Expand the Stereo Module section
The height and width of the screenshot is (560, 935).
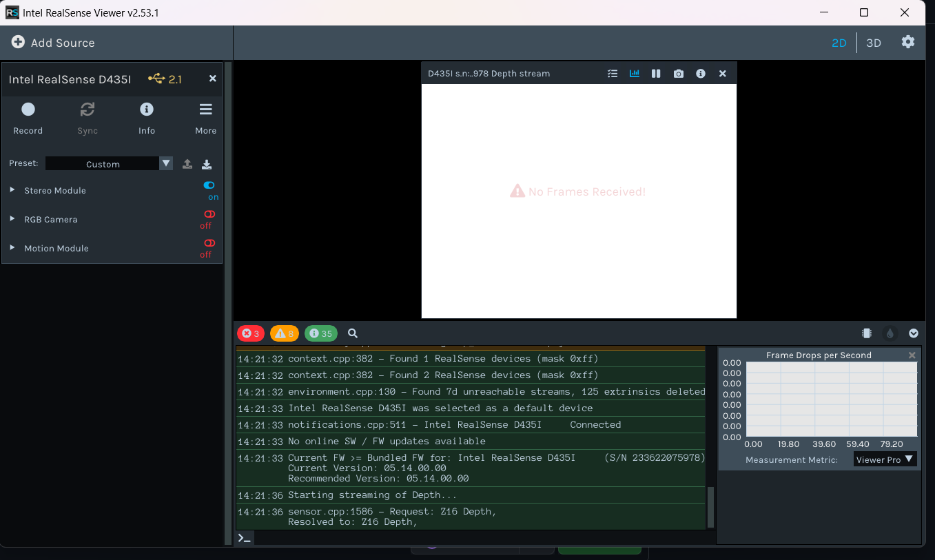[11, 190]
